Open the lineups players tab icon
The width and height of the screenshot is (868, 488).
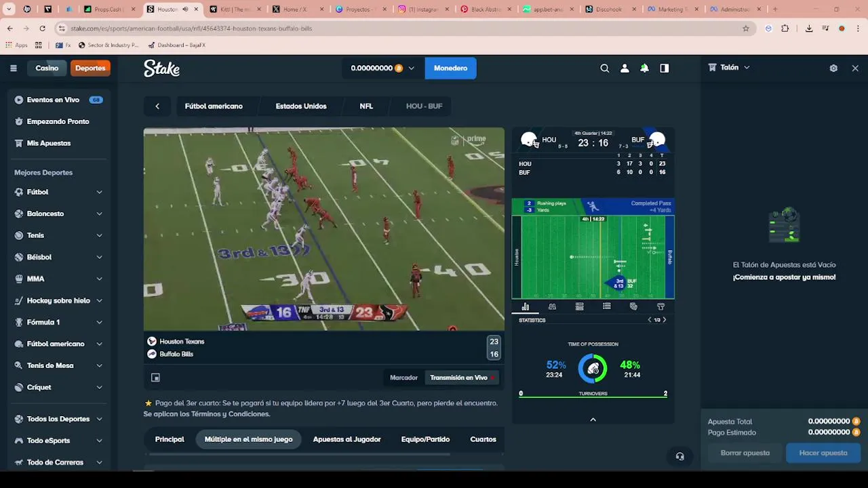click(x=552, y=306)
